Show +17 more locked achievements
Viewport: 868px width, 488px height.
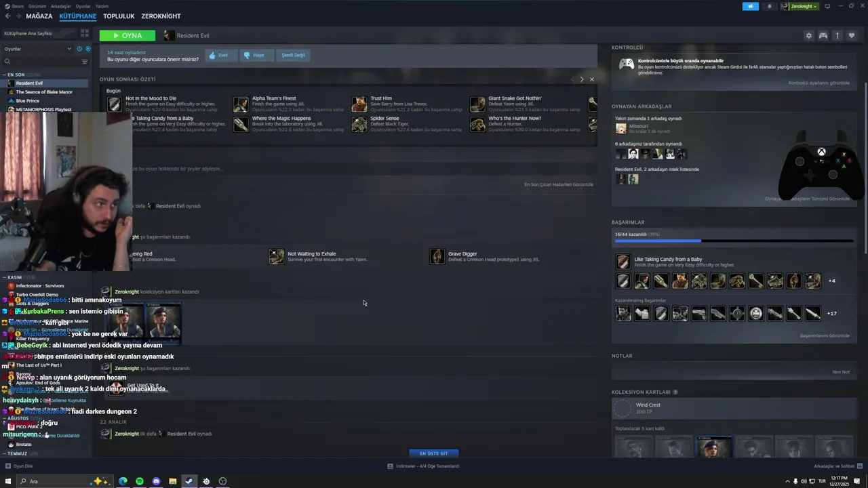tap(832, 313)
